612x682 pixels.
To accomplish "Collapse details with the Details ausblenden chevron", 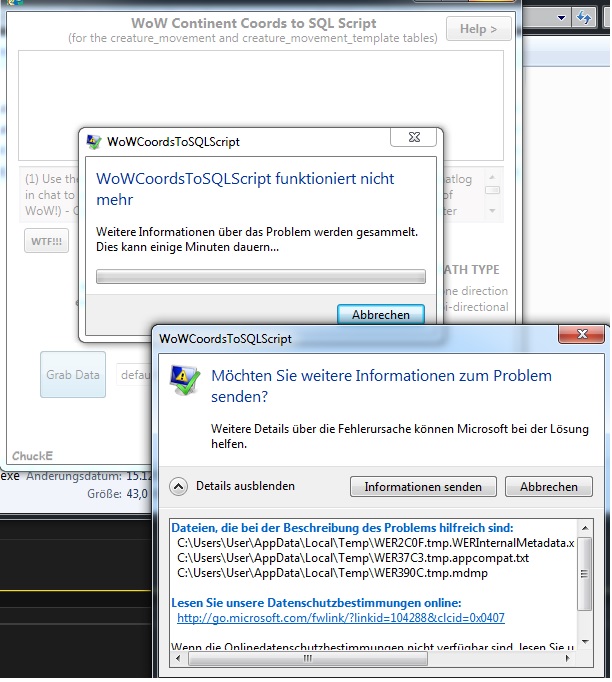I will pyautogui.click(x=178, y=487).
